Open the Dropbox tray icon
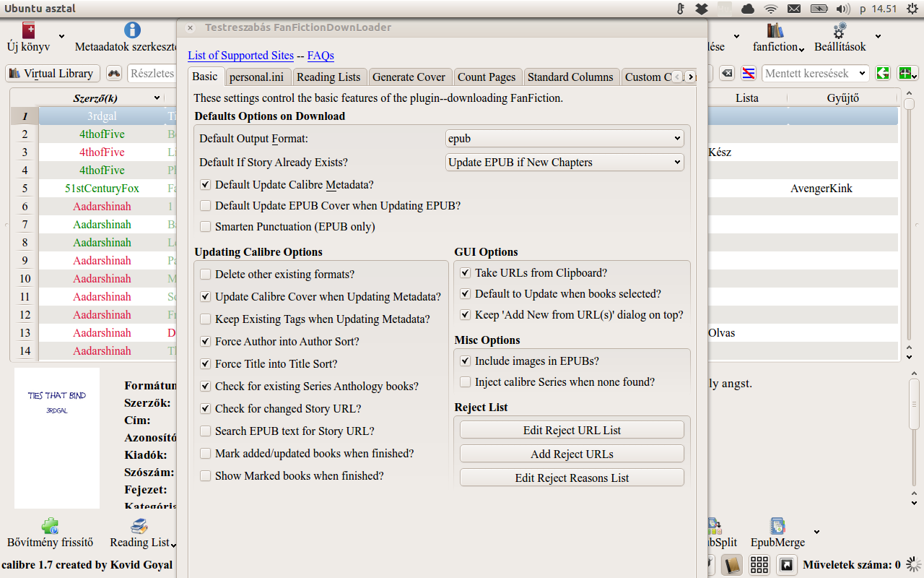This screenshot has height=578, width=924. tap(701, 9)
